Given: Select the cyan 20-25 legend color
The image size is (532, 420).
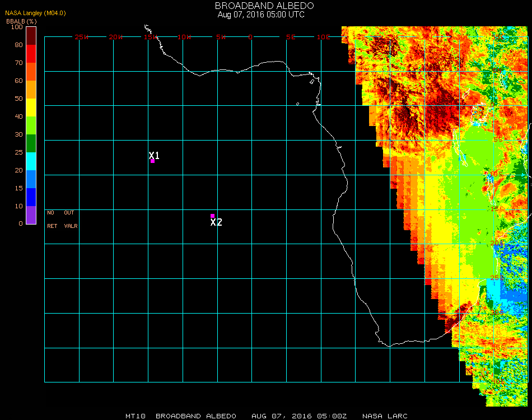Looking at the screenshot, I should 31,161.
